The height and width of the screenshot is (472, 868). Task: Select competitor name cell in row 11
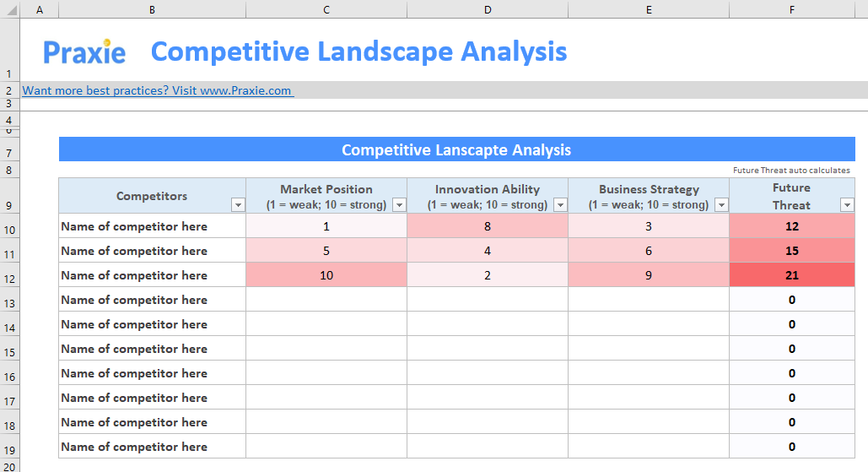point(152,251)
